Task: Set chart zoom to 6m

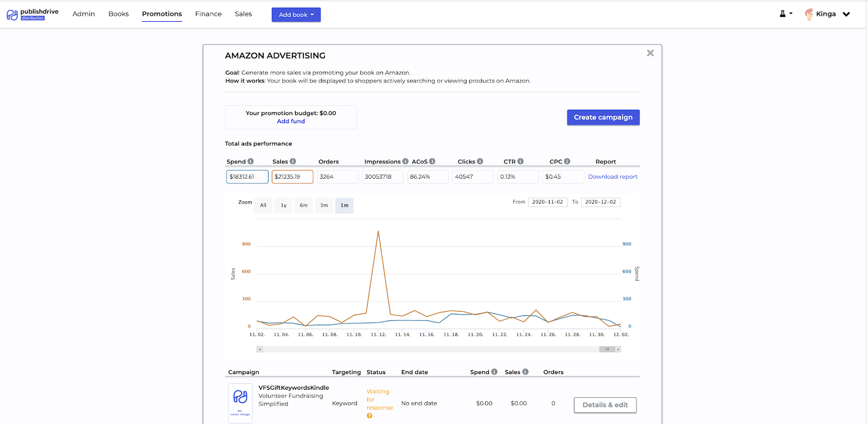Action: point(304,205)
